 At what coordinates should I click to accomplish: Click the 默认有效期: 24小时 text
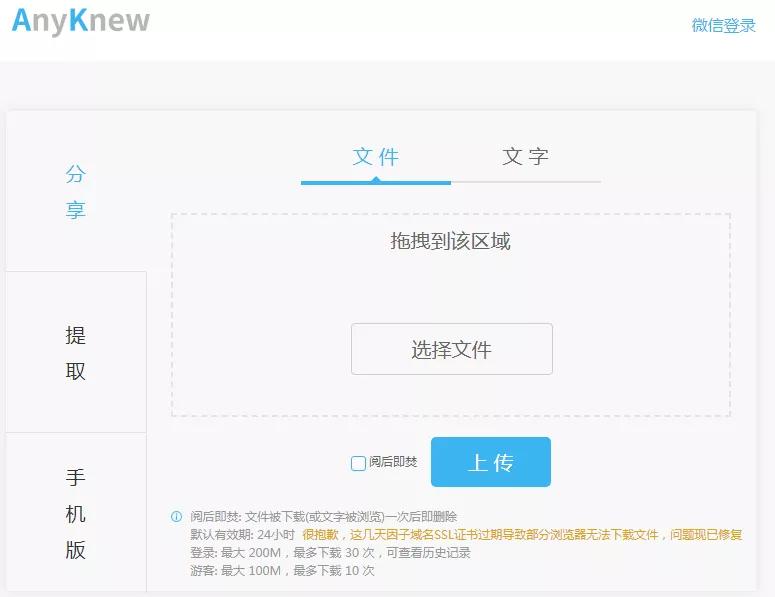coord(242,535)
